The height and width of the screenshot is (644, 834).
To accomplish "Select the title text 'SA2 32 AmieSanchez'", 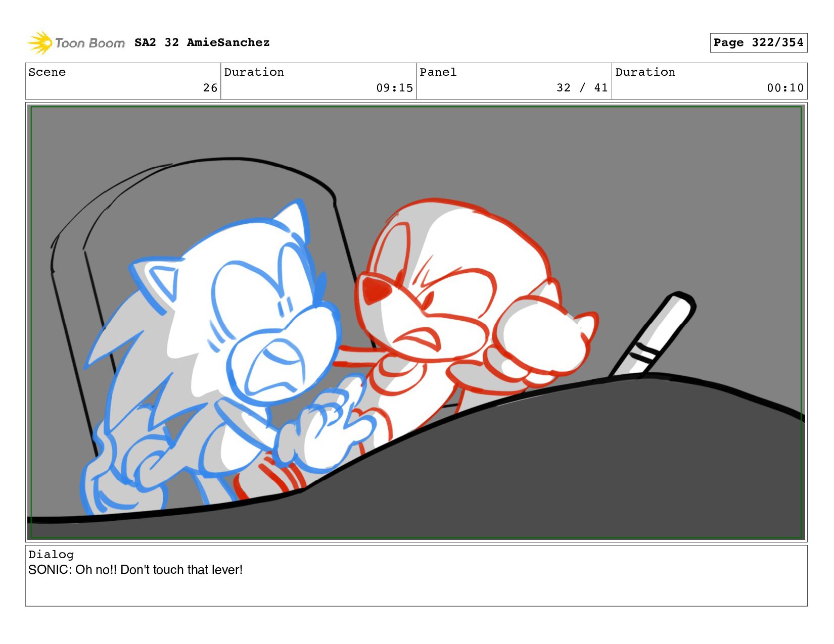I will coord(202,42).
